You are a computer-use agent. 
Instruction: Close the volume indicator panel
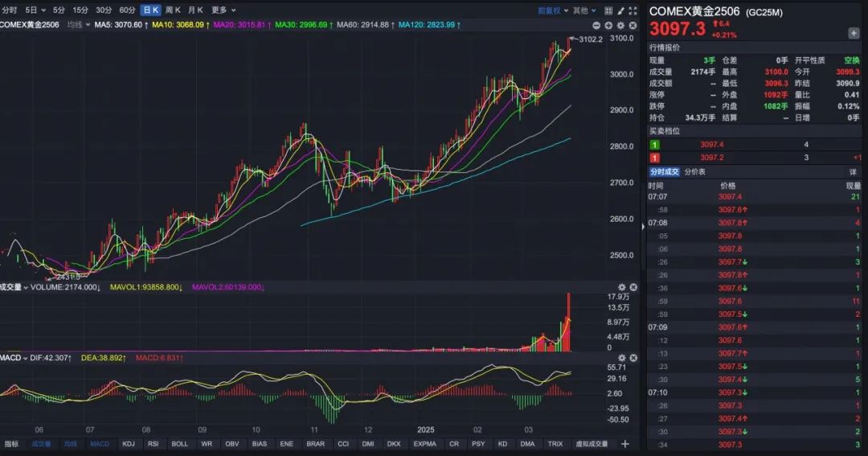pyautogui.click(x=633, y=287)
